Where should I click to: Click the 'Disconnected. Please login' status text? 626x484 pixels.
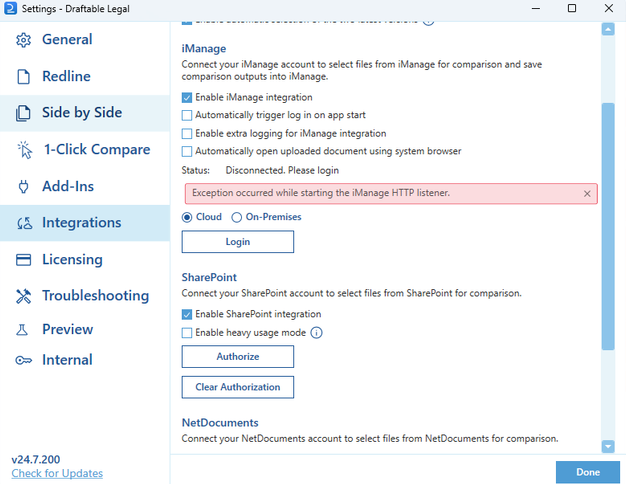[x=282, y=171]
